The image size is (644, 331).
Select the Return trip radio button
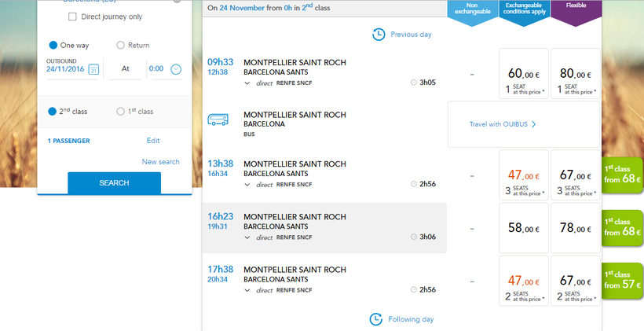point(120,45)
